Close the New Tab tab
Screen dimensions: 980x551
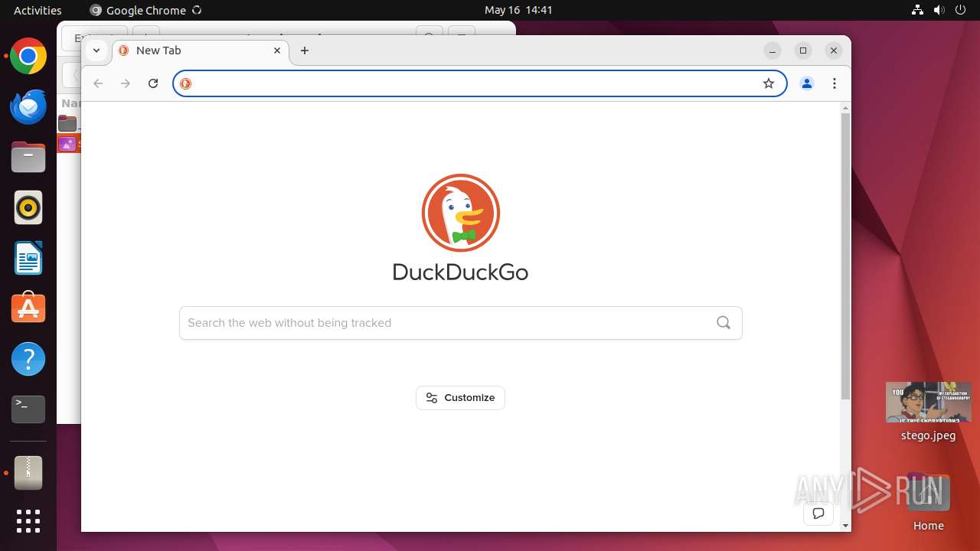tap(277, 51)
